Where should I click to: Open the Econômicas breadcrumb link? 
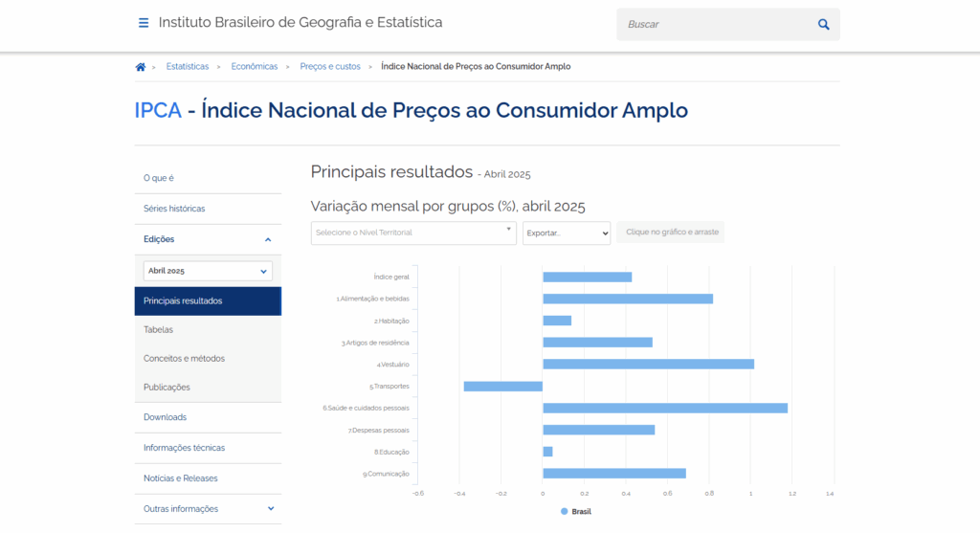pyautogui.click(x=255, y=67)
